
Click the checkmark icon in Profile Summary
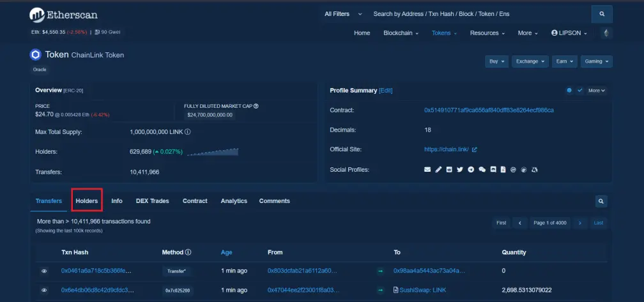[x=580, y=90]
